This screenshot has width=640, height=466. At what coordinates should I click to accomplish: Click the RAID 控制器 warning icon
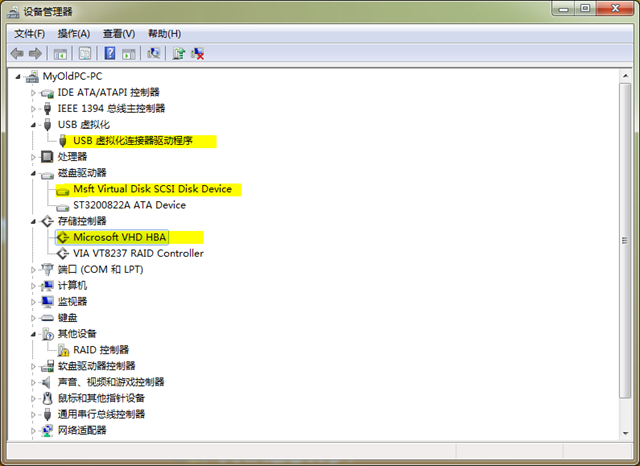pos(63,350)
